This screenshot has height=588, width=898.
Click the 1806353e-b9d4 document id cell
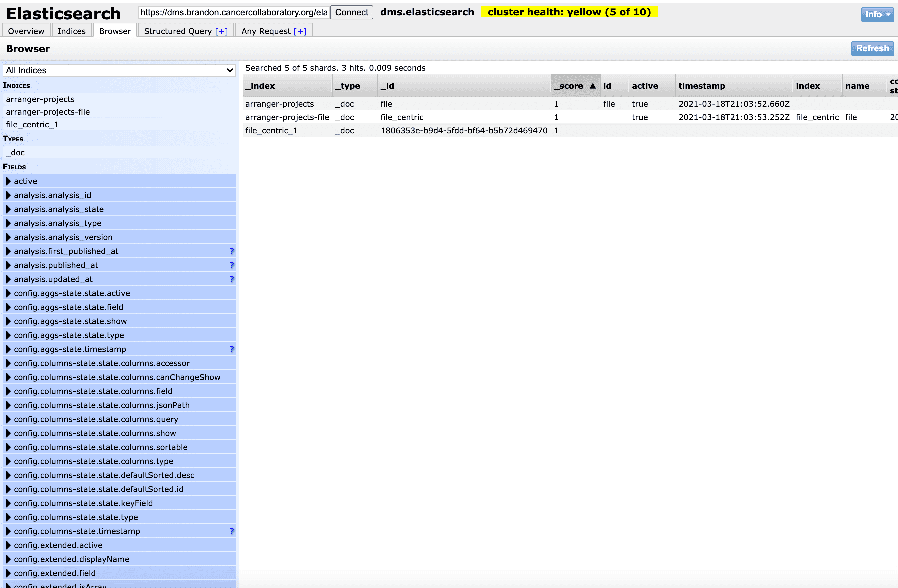click(464, 131)
